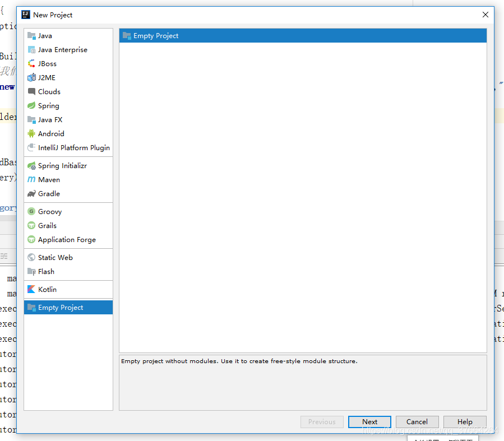This screenshot has width=504, height=441.
Task: Open Help for the New Project dialog
Action: click(x=465, y=422)
